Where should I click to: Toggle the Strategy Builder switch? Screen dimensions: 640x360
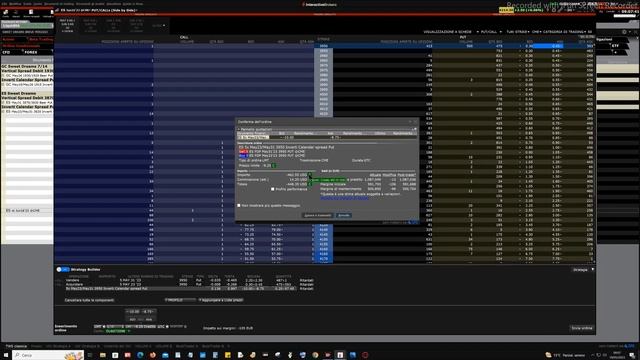(x=63, y=269)
